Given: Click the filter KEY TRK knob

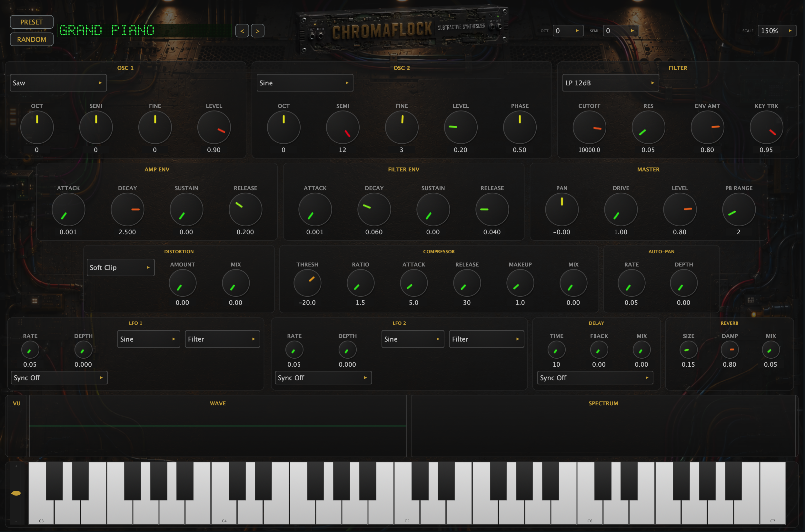Looking at the screenshot, I should [767, 128].
